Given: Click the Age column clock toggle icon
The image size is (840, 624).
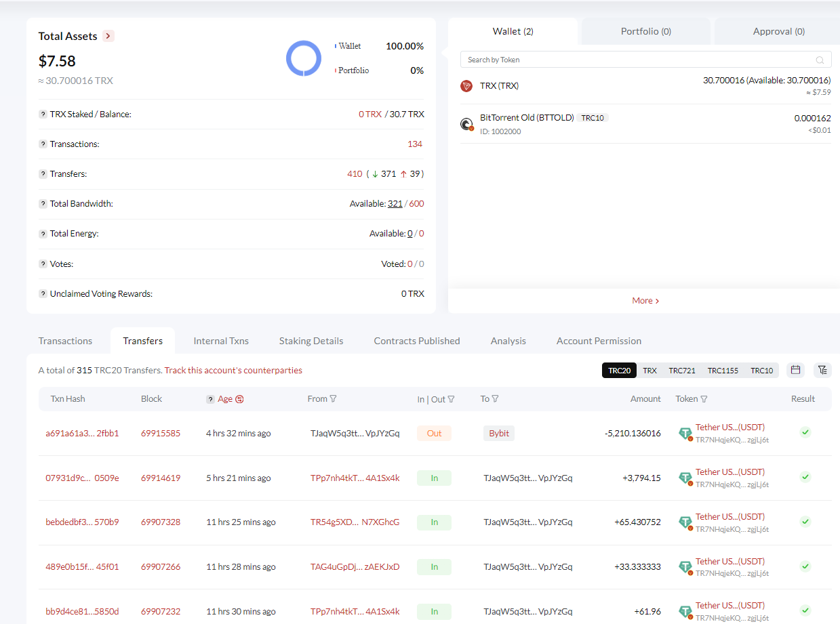Looking at the screenshot, I should (239, 399).
